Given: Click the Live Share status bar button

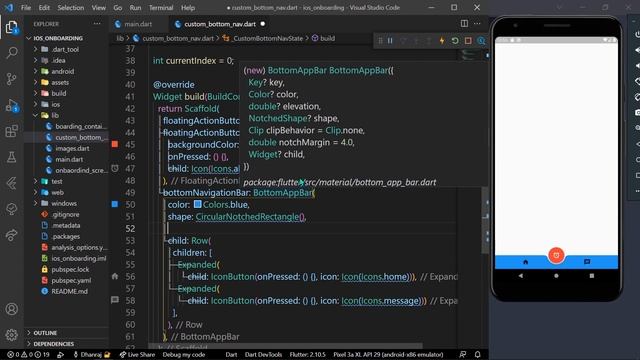Looking at the screenshot, I should (x=137, y=354).
